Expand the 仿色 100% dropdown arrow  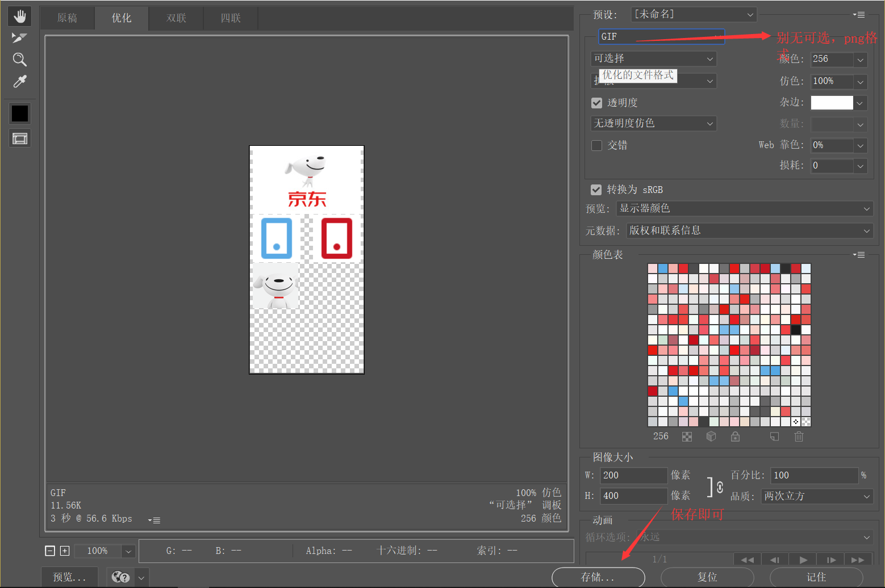pos(861,81)
